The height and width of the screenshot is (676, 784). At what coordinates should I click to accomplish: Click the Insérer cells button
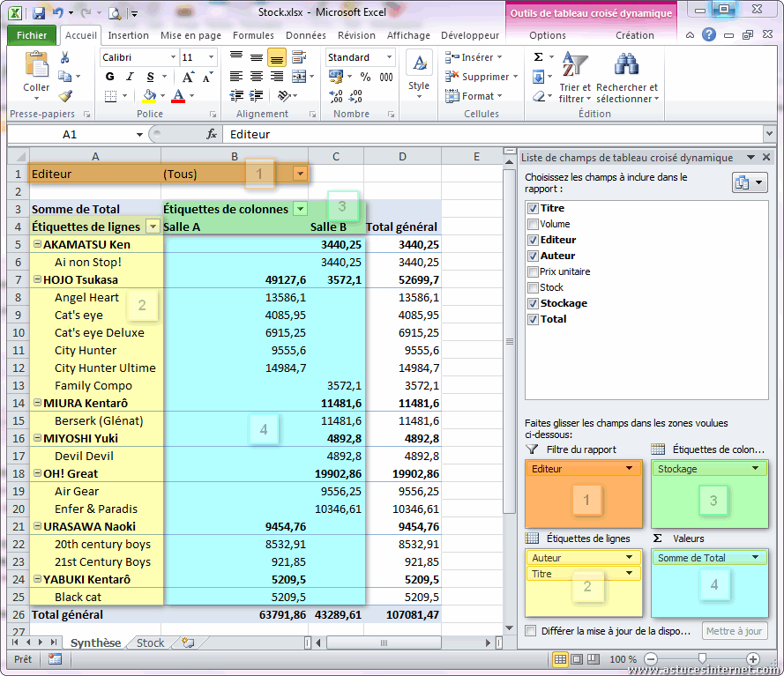tap(474, 57)
